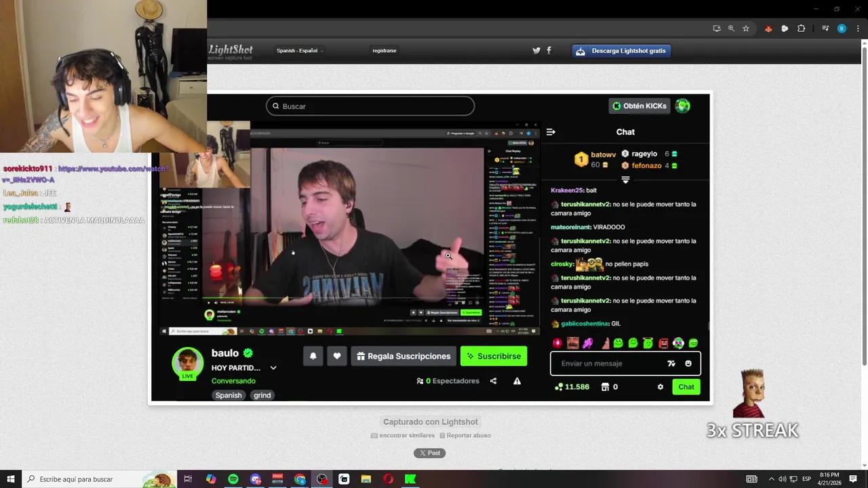This screenshot has width=868, height=488.
Task: Open Chrome from the taskbar
Action: 300,479
